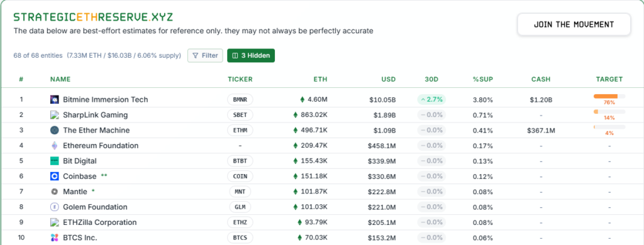Click the SBET ticker badge
644x245 pixels.
(x=240, y=115)
